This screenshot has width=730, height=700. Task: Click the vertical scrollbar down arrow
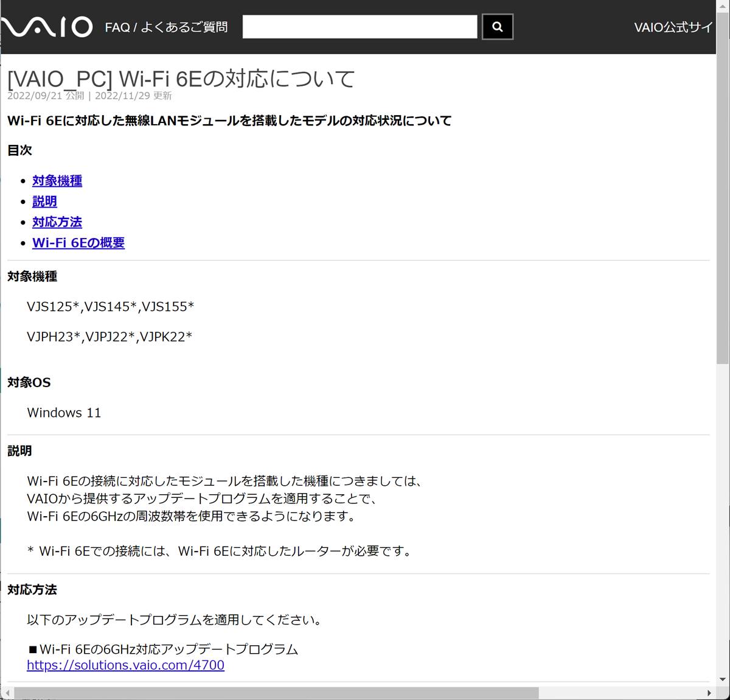723,680
